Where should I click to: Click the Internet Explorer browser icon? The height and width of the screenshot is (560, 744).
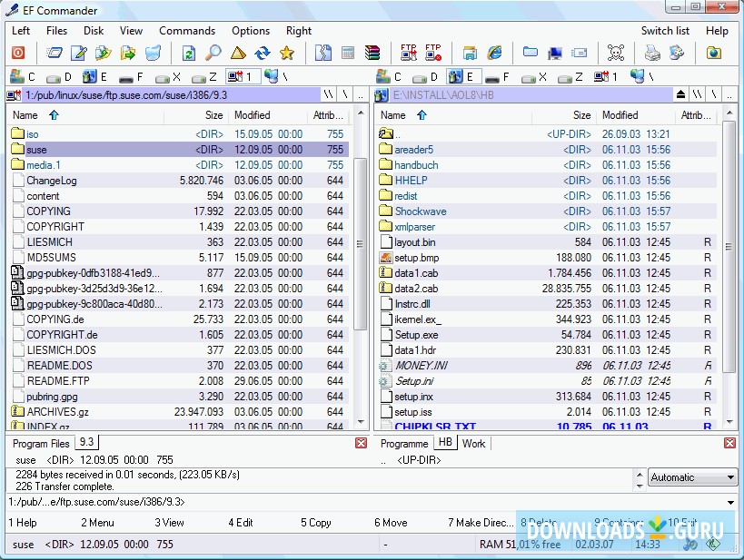coord(495,54)
